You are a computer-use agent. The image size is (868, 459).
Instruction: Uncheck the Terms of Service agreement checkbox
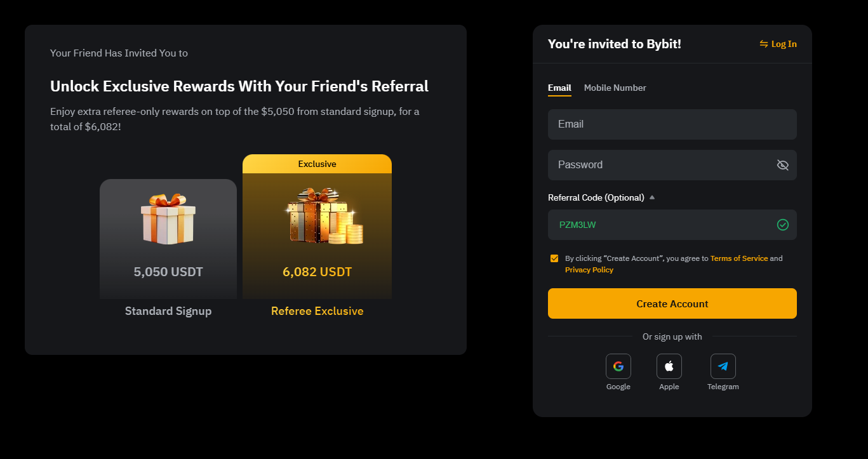[x=554, y=258]
